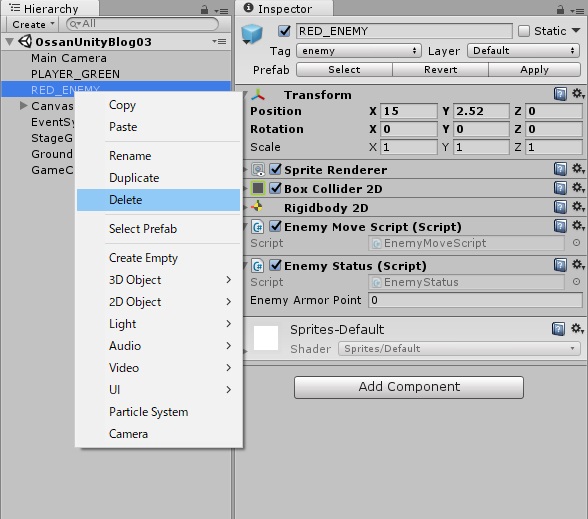
Task: Open Enemy Status script help icon
Action: [x=560, y=265]
